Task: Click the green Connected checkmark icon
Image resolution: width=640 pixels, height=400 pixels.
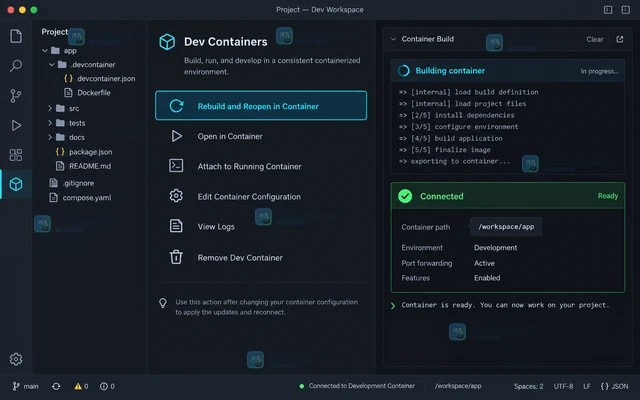Action: pyautogui.click(x=405, y=196)
